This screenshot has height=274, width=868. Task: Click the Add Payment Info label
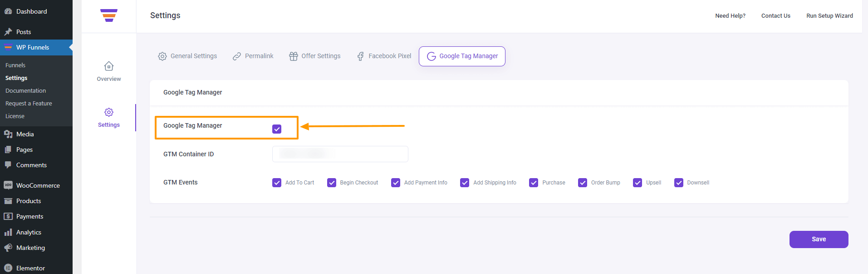pos(426,183)
